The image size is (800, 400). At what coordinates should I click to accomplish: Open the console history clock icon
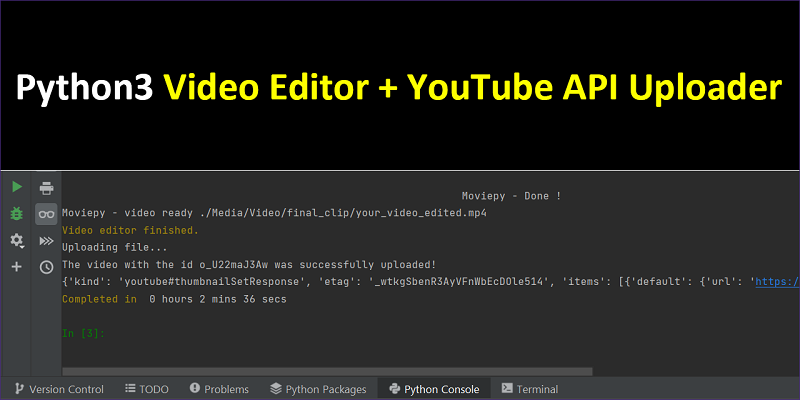46,267
